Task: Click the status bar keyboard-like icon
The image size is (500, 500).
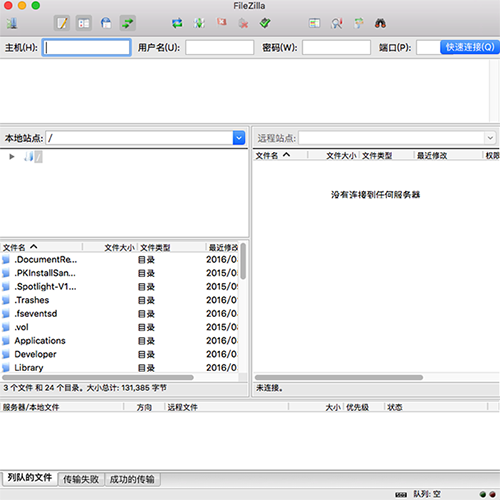Action: point(401,495)
